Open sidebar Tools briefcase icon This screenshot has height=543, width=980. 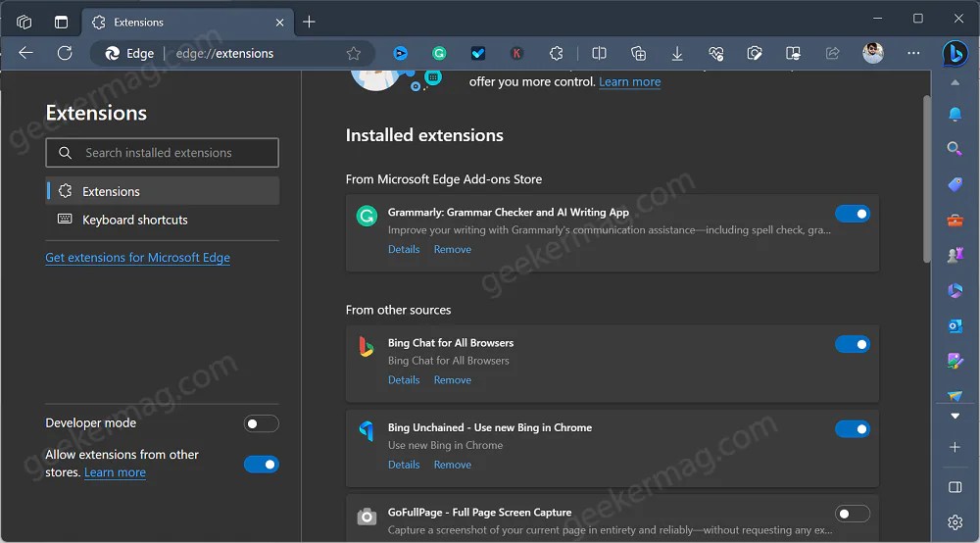pyautogui.click(x=955, y=220)
